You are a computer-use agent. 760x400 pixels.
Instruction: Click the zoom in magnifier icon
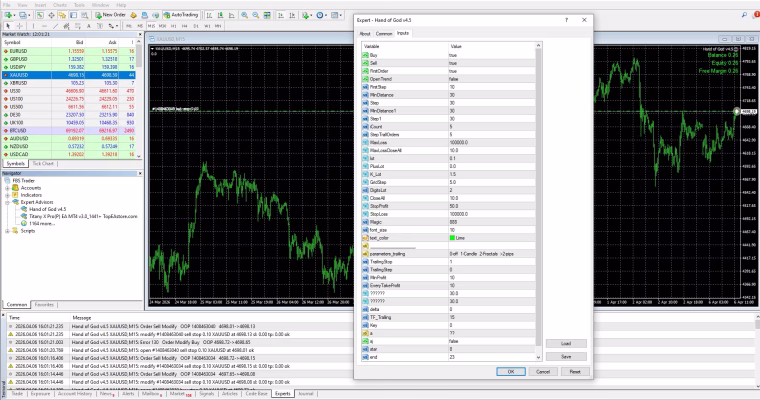[x=244, y=15]
